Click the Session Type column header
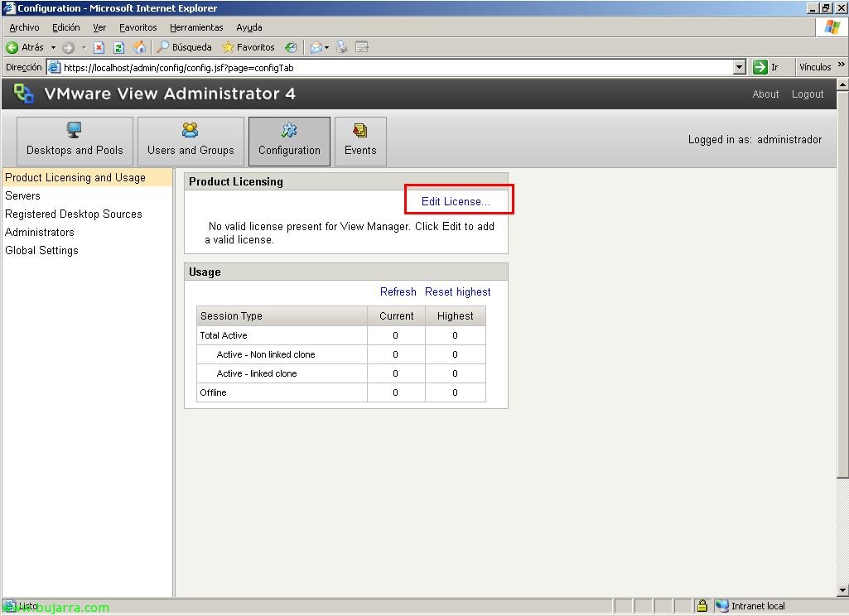This screenshot has width=849, height=616. tap(282, 316)
